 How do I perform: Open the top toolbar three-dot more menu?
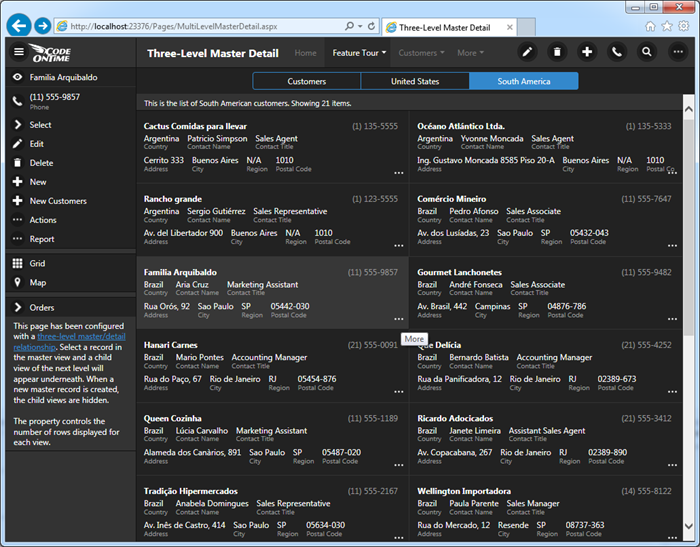[678, 52]
